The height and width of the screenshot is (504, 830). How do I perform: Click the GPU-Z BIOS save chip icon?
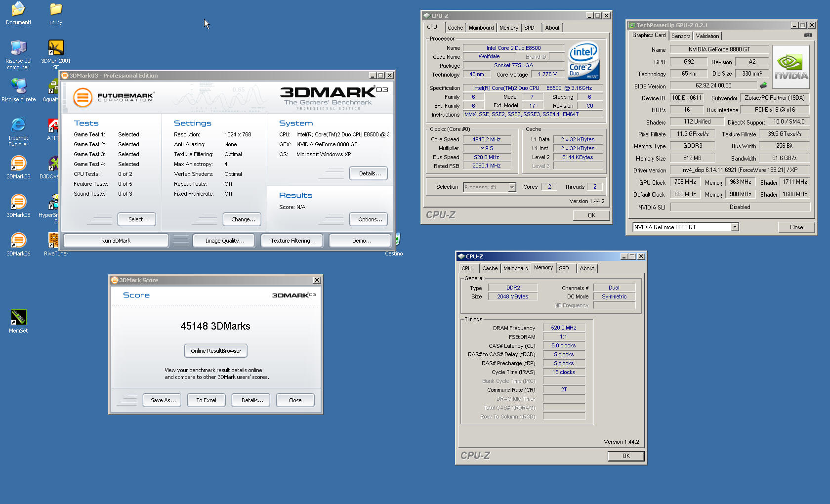point(763,85)
